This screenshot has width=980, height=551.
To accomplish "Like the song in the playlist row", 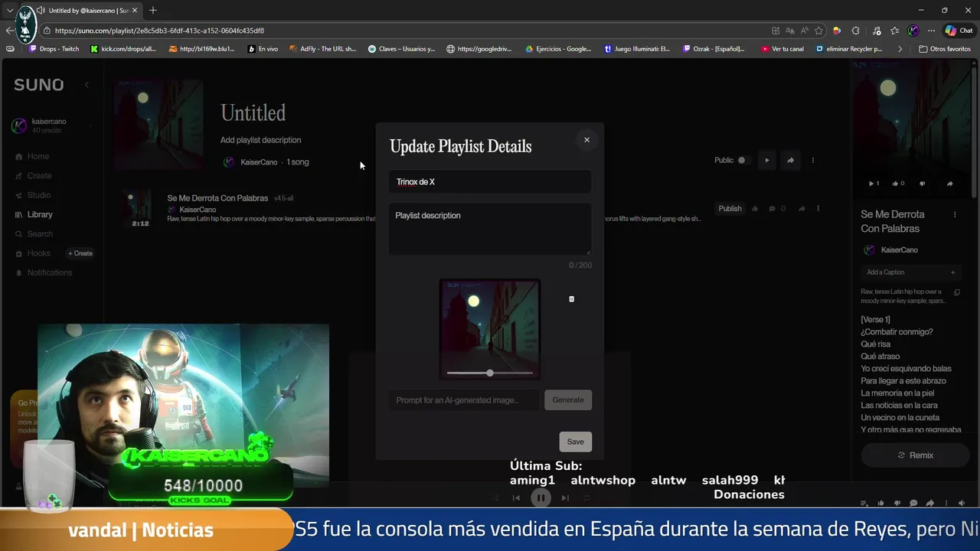I will click(x=756, y=209).
